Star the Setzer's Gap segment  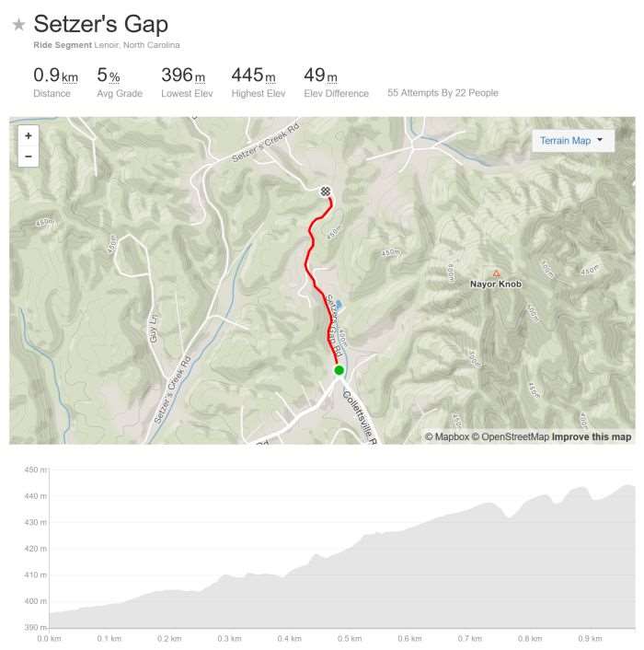click(x=18, y=25)
